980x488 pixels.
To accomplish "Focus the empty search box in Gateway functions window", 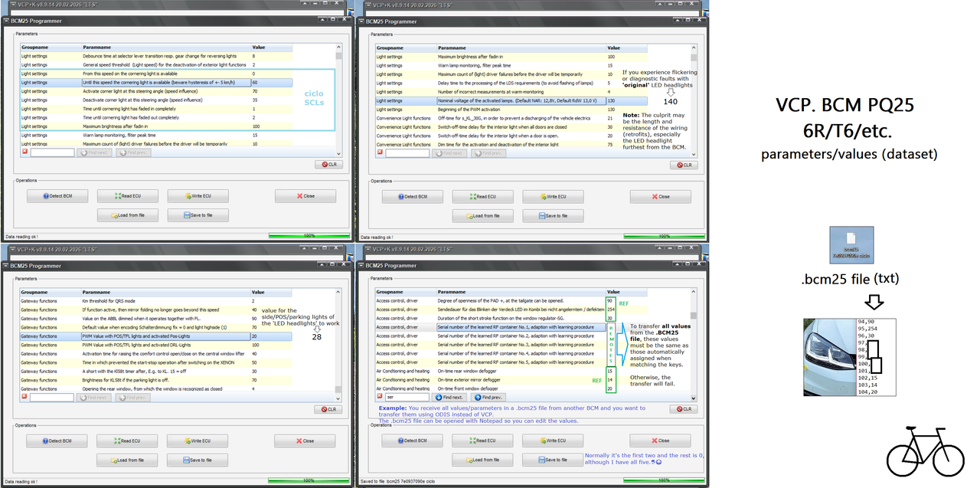I will 52,397.
